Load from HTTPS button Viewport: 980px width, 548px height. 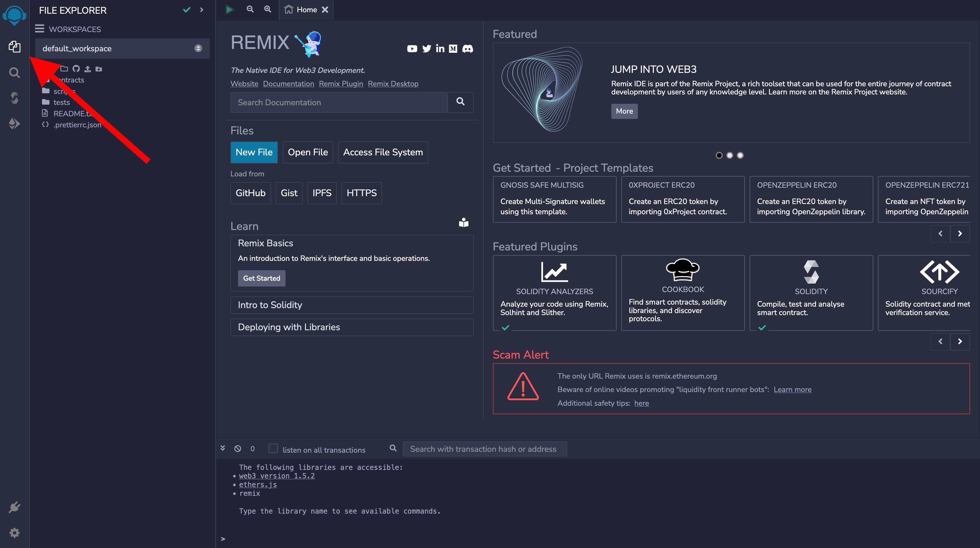tap(361, 193)
